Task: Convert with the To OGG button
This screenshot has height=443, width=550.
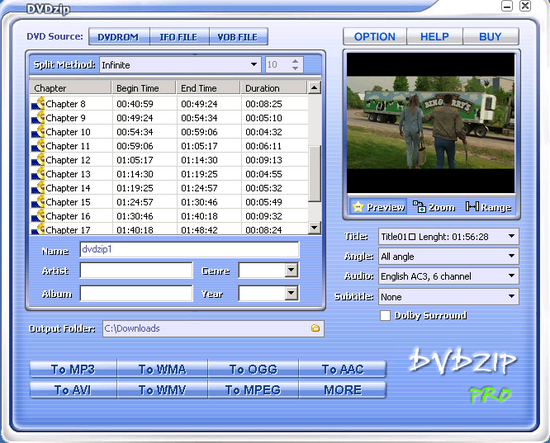Action: coord(253,369)
